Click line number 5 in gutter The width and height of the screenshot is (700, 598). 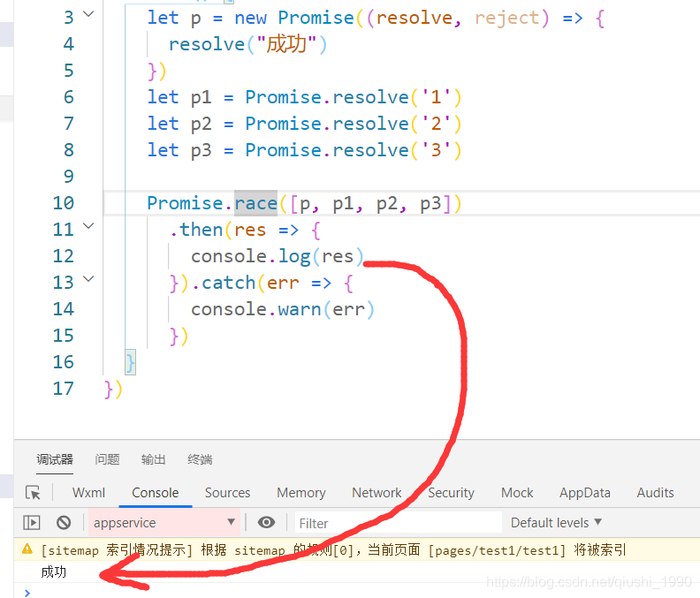(x=69, y=71)
